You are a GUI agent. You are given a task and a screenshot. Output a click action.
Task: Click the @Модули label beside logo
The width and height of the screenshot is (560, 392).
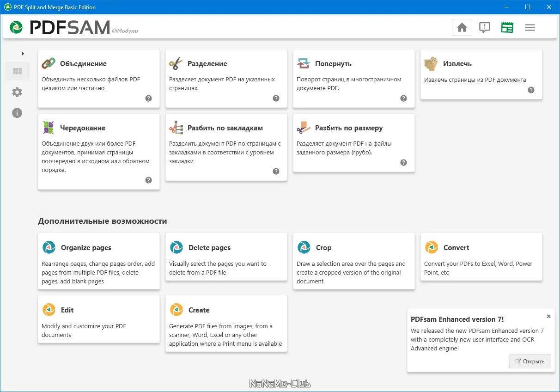125,31
